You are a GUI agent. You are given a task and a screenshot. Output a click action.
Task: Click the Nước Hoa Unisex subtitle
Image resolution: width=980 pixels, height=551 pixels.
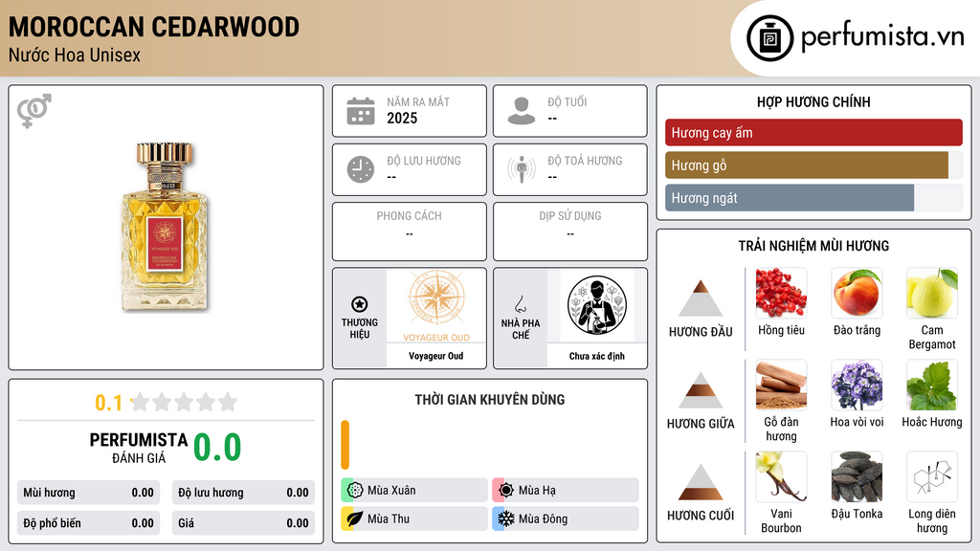(75, 55)
